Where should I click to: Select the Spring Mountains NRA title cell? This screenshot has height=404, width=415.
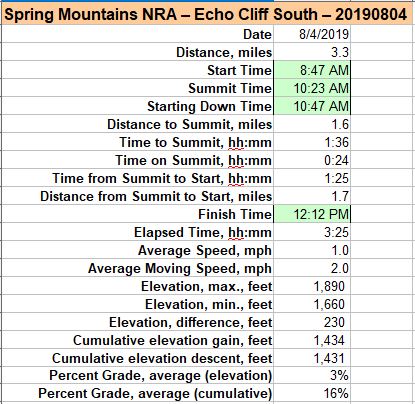tap(207, 14)
